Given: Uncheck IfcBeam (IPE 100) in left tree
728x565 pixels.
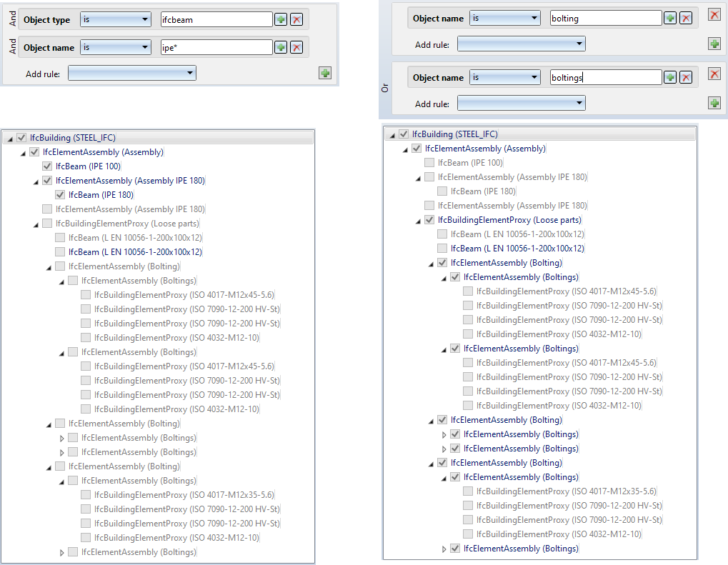Looking at the screenshot, I should (x=47, y=166).
